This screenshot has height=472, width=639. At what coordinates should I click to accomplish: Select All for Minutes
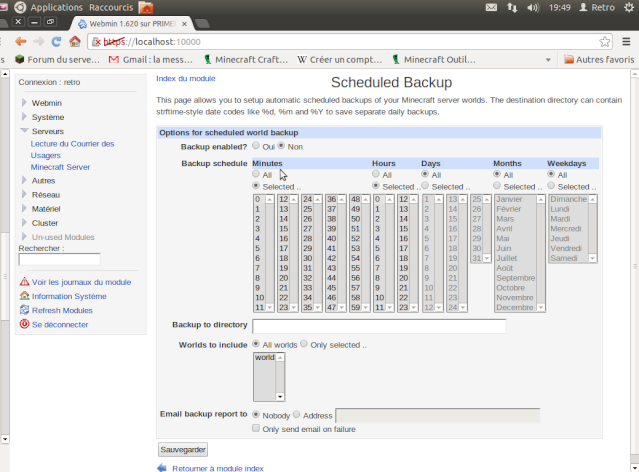(x=256, y=174)
